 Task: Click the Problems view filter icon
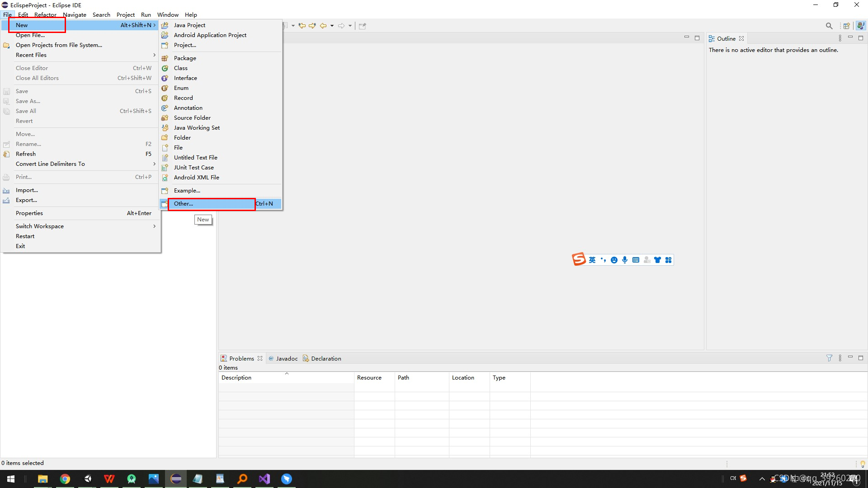[x=829, y=358]
